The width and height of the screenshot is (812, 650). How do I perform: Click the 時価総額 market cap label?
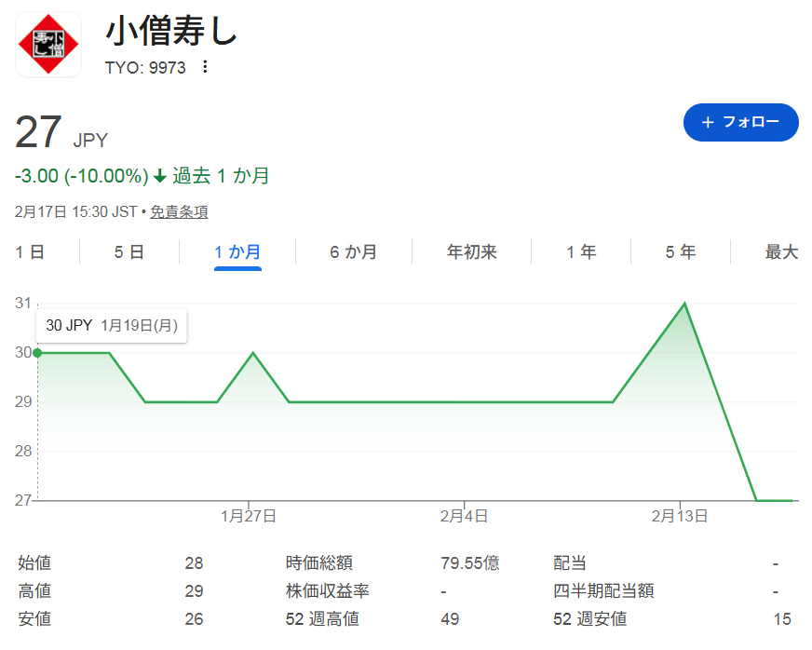[318, 563]
